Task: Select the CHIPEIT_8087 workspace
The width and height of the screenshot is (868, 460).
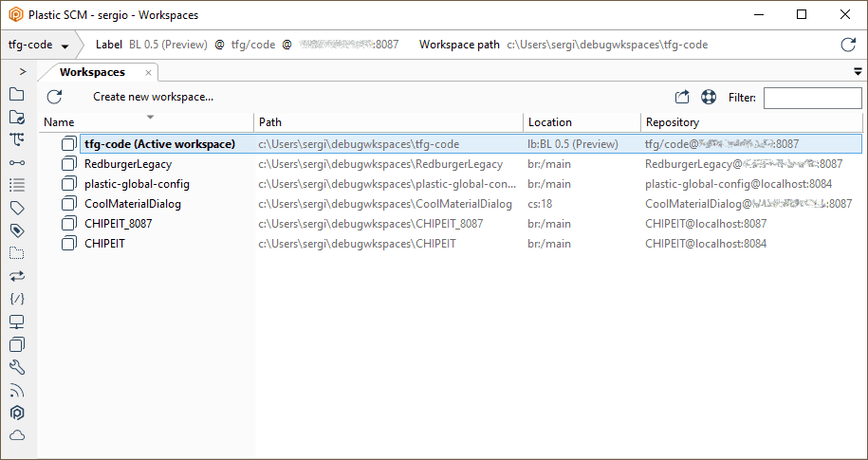Action: click(118, 224)
